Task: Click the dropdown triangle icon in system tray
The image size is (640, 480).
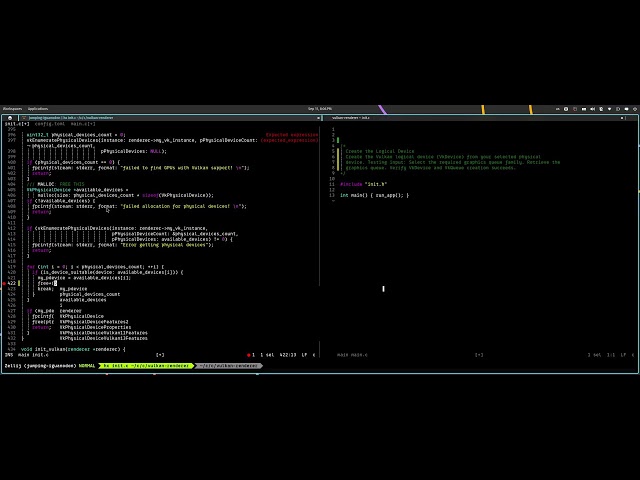Action: click(x=609, y=109)
